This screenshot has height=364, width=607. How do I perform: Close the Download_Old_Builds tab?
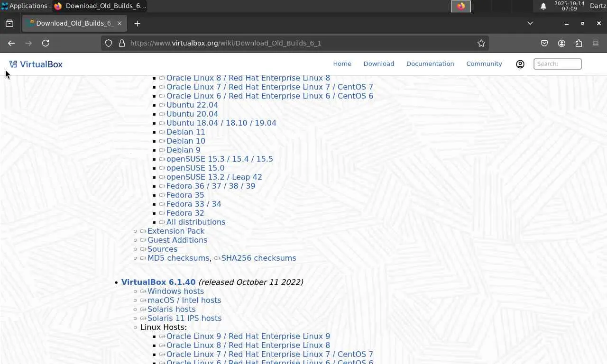120,23
